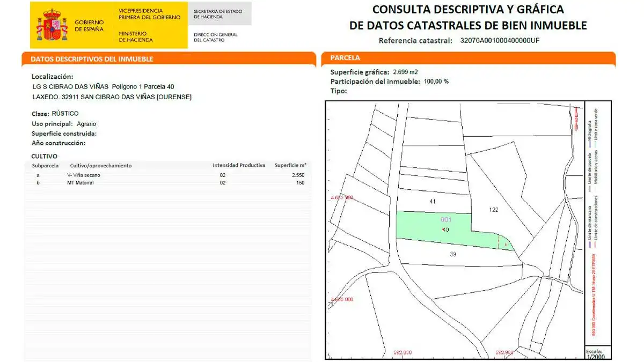Click the 'Localización:' label
This screenshot has height=362, width=644.
tap(53, 77)
